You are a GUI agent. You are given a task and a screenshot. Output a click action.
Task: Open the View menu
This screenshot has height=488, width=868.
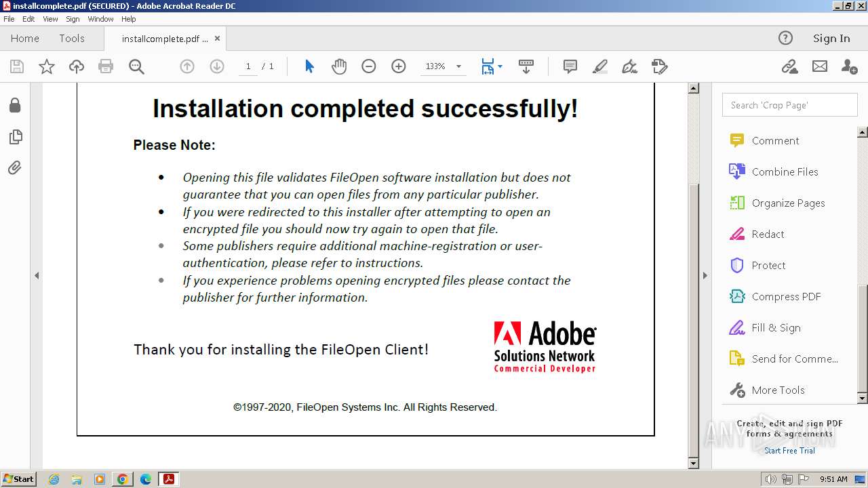tap(50, 19)
